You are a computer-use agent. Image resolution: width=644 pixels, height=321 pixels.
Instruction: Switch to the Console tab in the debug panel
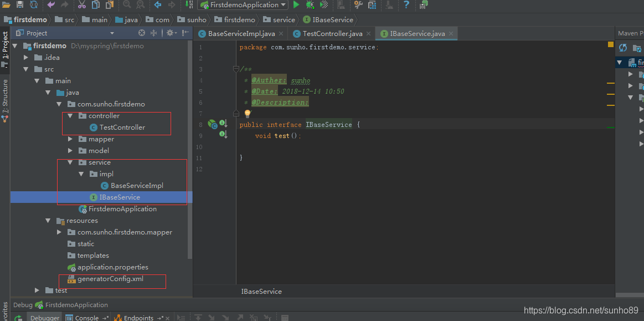point(87,317)
